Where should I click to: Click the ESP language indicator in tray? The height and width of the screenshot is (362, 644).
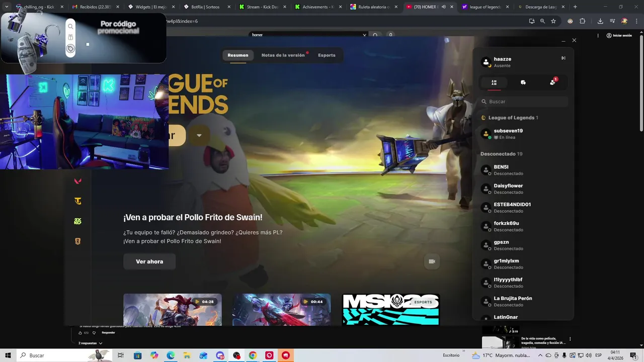click(x=598, y=355)
